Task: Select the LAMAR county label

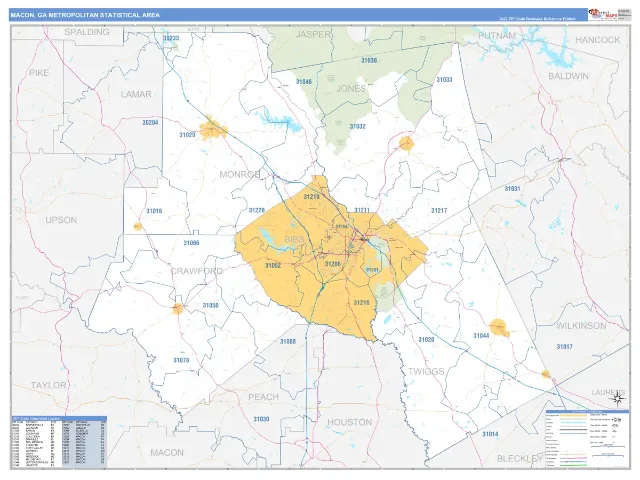Action: point(136,94)
